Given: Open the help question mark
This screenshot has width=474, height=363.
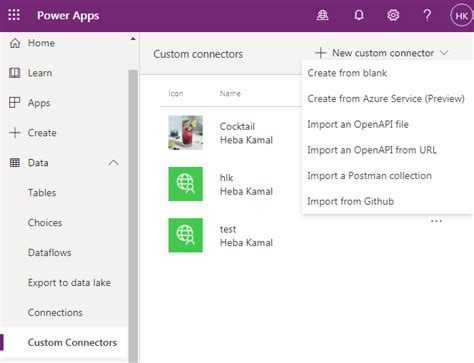Looking at the screenshot, I should coord(427,15).
